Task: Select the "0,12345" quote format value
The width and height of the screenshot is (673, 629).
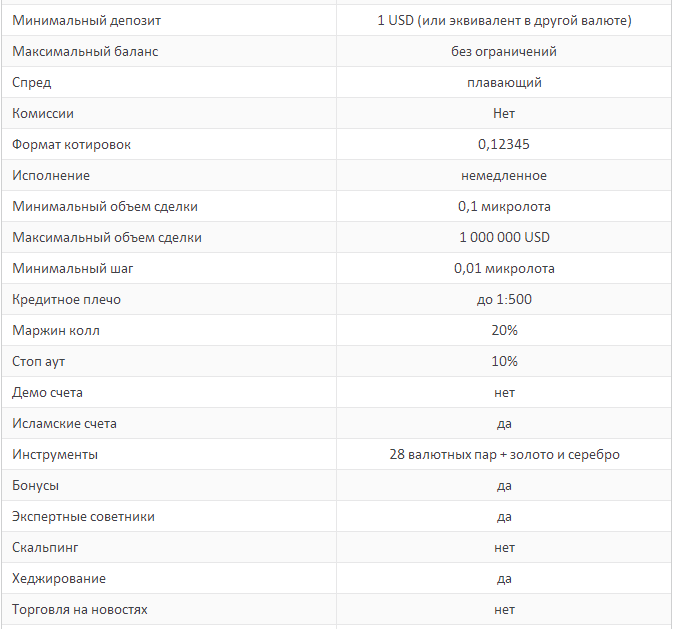Action: coord(504,144)
